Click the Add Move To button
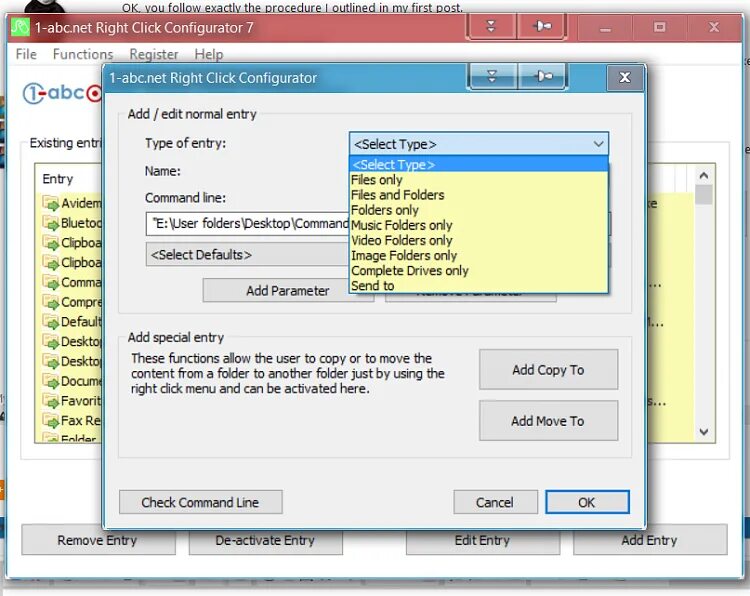The width and height of the screenshot is (750, 596). (x=548, y=421)
